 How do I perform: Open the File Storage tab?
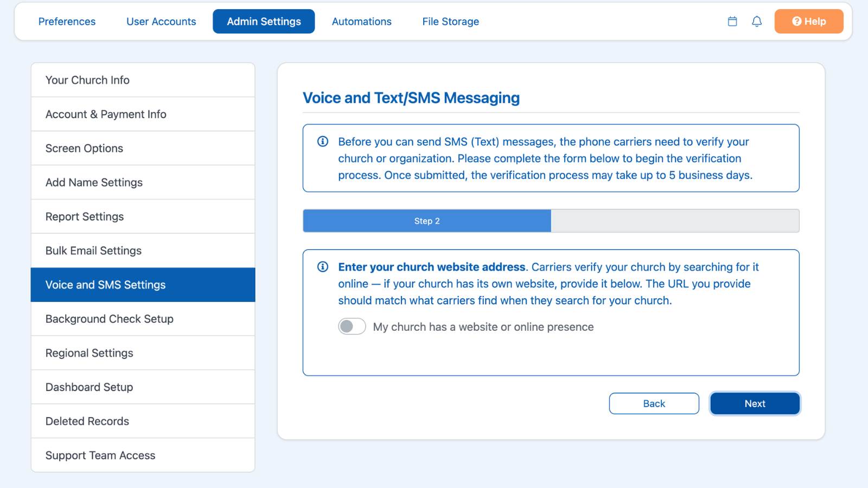[x=451, y=21]
